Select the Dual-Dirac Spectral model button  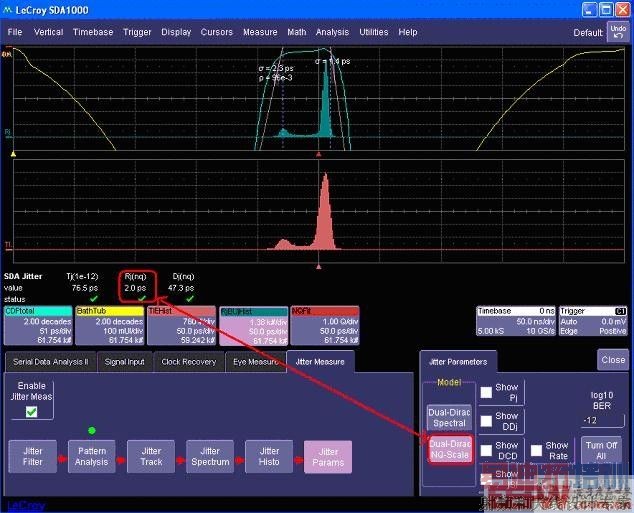[x=448, y=416]
